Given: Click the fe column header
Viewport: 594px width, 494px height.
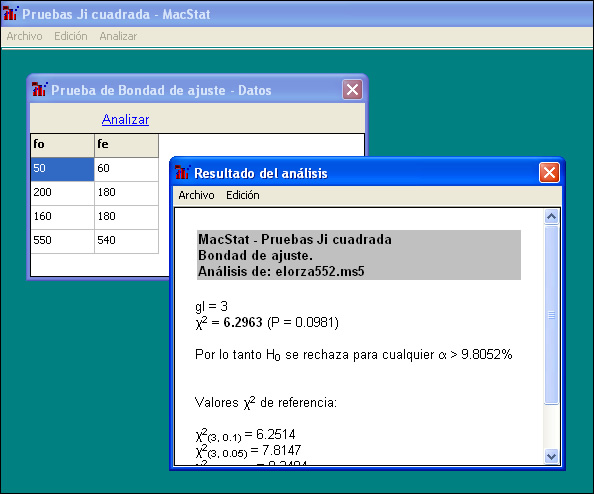Looking at the screenshot, I should [x=127, y=145].
